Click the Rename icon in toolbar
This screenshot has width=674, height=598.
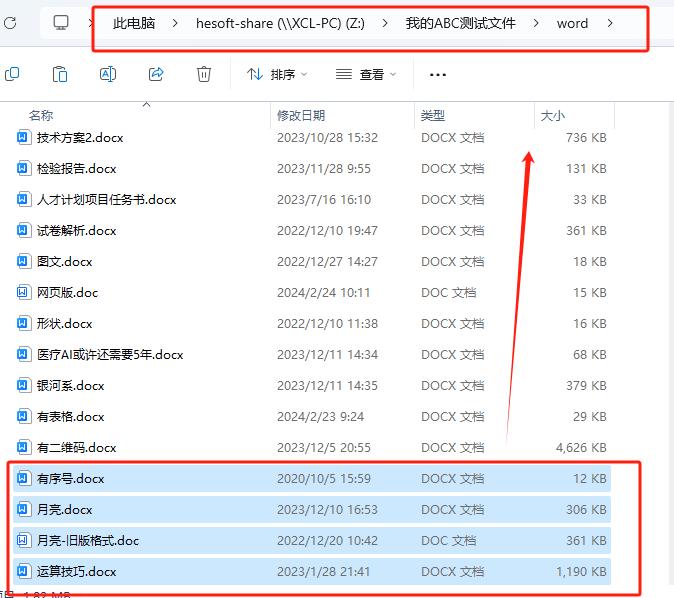(108, 74)
